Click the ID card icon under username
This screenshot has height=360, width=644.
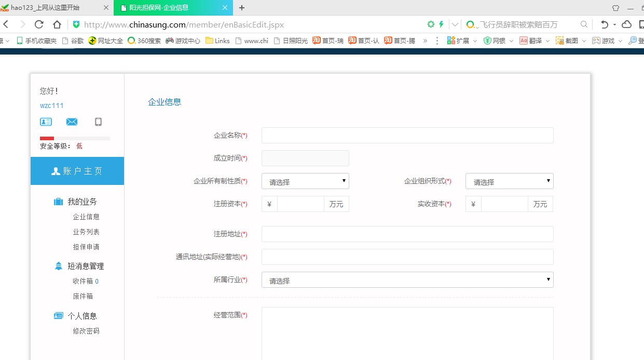tap(46, 122)
